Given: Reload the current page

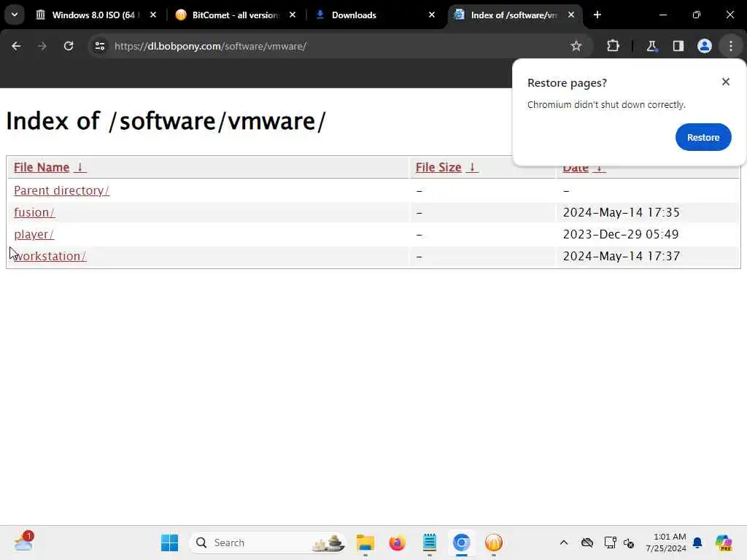Looking at the screenshot, I should click(x=69, y=46).
